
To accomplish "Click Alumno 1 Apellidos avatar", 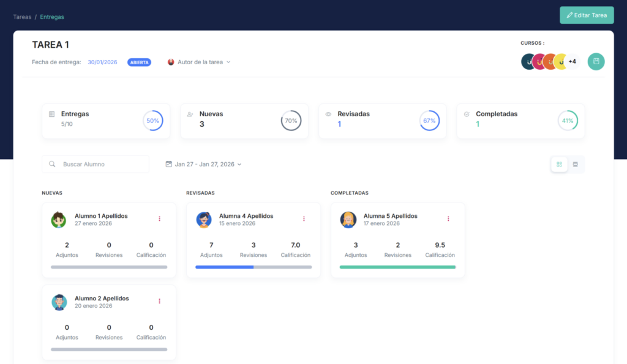I will point(59,220).
